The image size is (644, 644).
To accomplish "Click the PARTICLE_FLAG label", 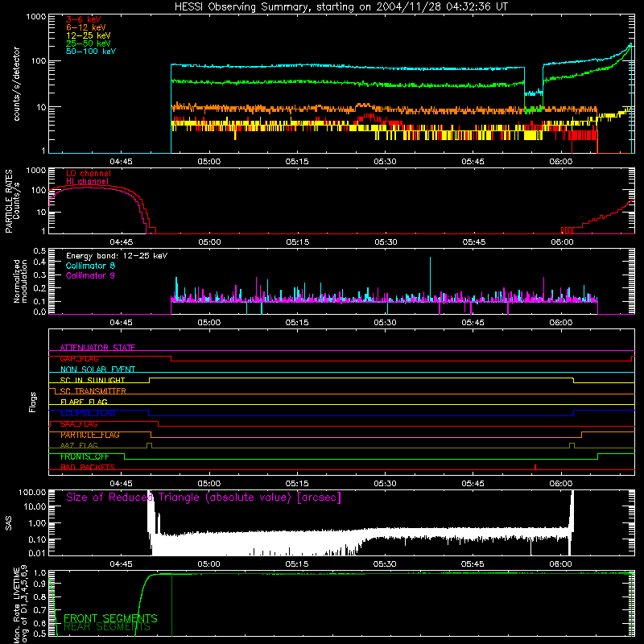I will tap(90, 435).
